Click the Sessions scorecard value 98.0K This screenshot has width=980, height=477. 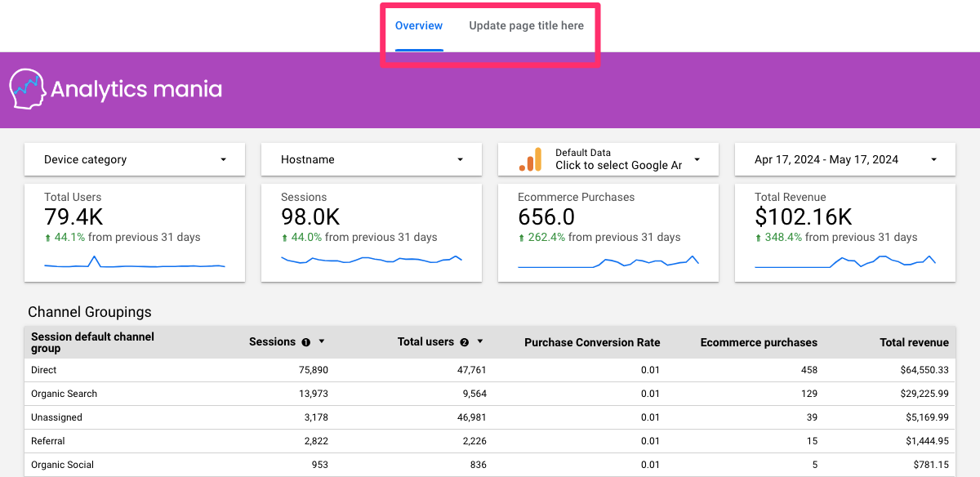[x=310, y=216]
